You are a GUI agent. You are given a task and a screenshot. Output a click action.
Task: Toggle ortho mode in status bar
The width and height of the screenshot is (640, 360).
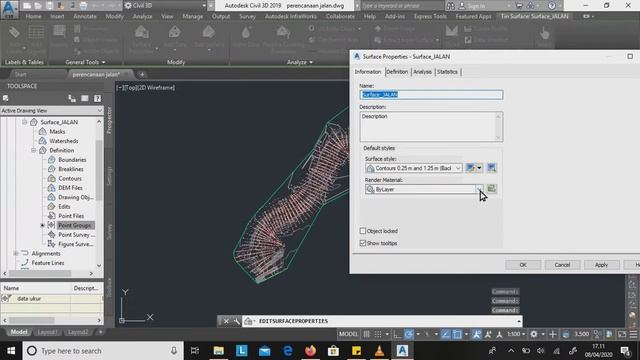pyautogui.click(x=397, y=334)
